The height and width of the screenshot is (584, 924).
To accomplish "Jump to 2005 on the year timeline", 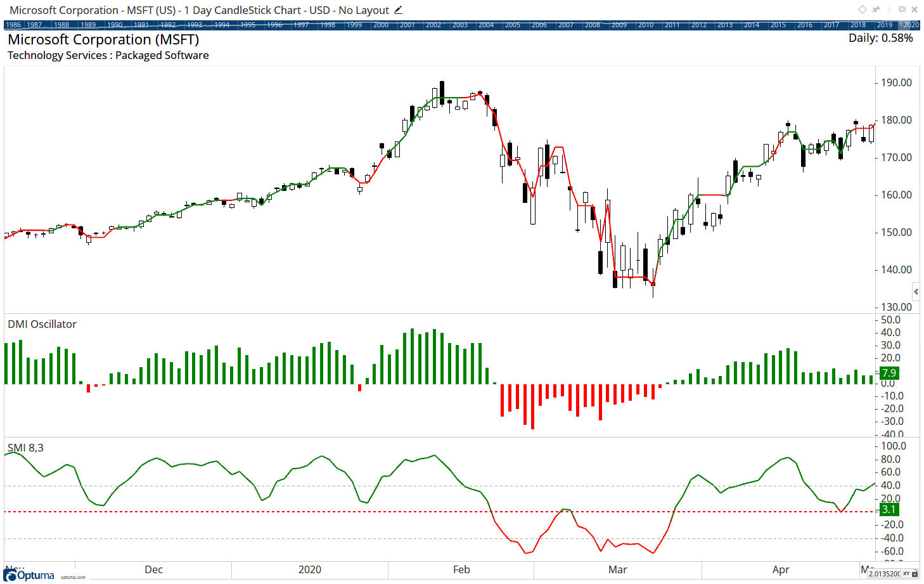I will coord(513,25).
